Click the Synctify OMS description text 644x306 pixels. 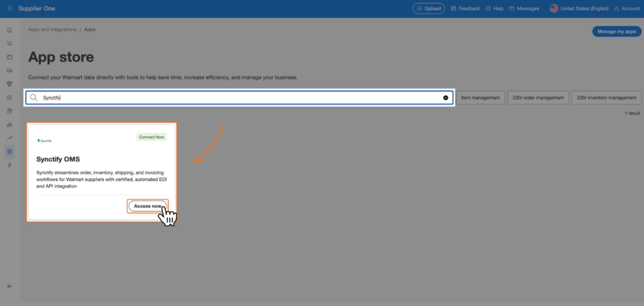(101, 179)
